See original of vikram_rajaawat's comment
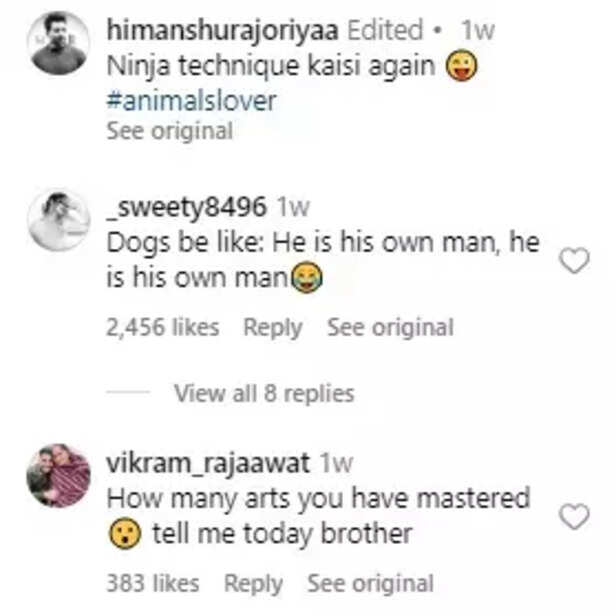Image resolution: width=616 pixels, height=616 pixels. [x=370, y=583]
